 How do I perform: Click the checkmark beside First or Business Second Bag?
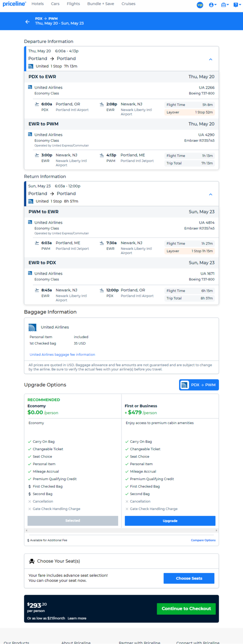tap(127, 494)
